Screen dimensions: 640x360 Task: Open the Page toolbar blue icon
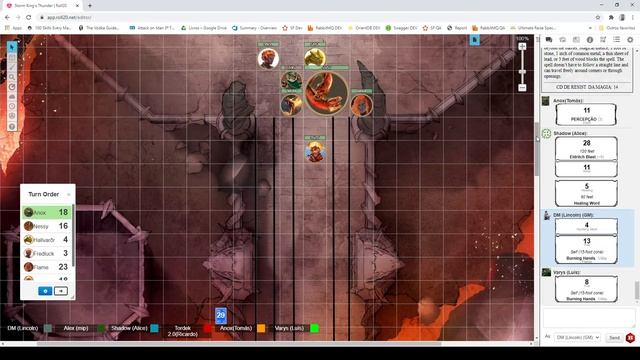pyautogui.click(x=474, y=40)
